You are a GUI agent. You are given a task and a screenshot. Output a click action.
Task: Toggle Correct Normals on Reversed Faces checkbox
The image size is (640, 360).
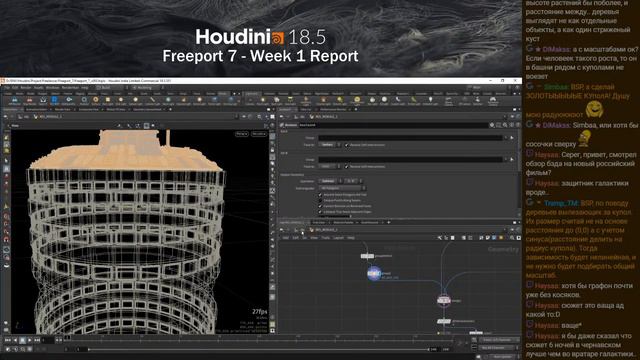coord(320,206)
